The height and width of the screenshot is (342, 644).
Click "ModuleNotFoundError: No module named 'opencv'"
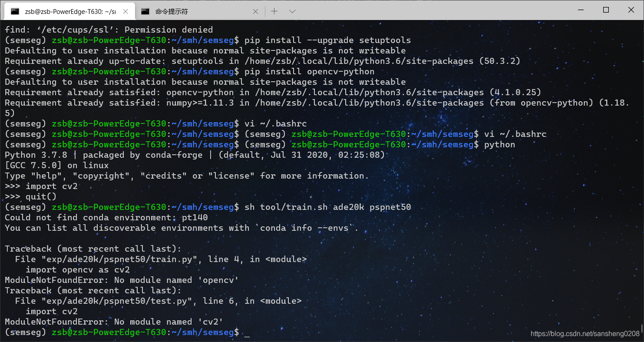point(122,280)
